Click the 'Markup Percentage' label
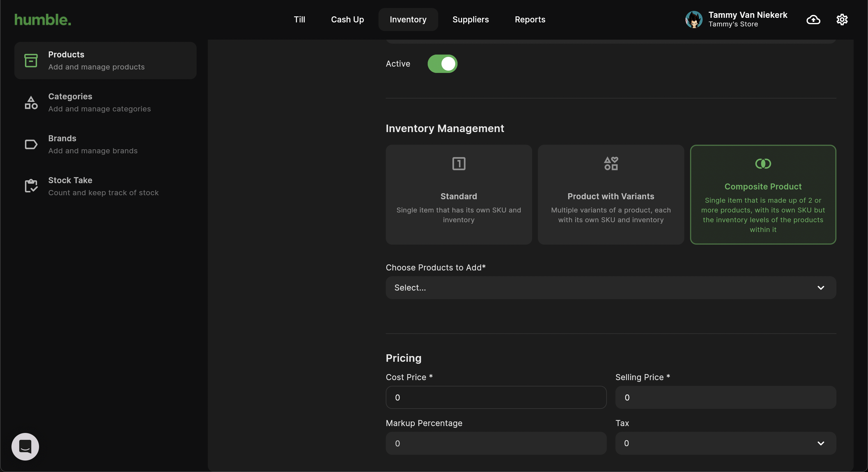This screenshot has height=472, width=868. click(x=424, y=423)
